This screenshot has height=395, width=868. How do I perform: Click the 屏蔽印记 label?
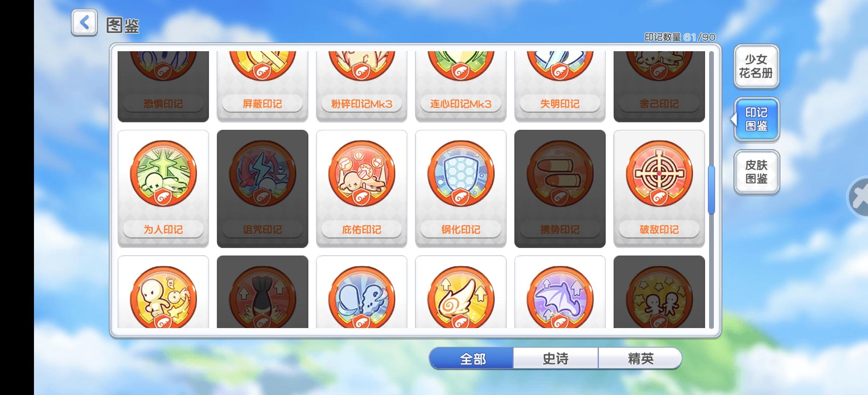[x=262, y=104]
